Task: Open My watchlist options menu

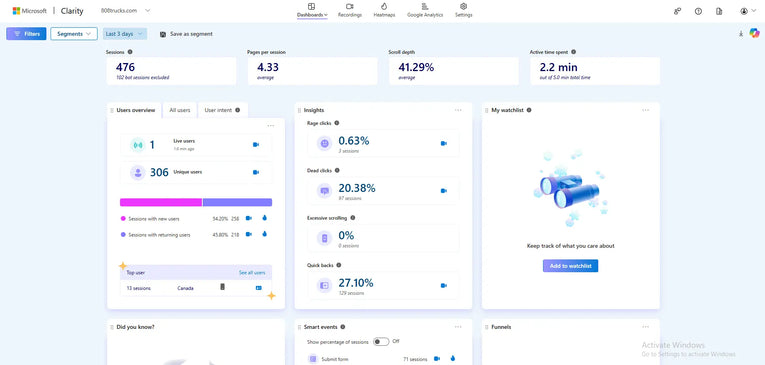Action: point(645,110)
